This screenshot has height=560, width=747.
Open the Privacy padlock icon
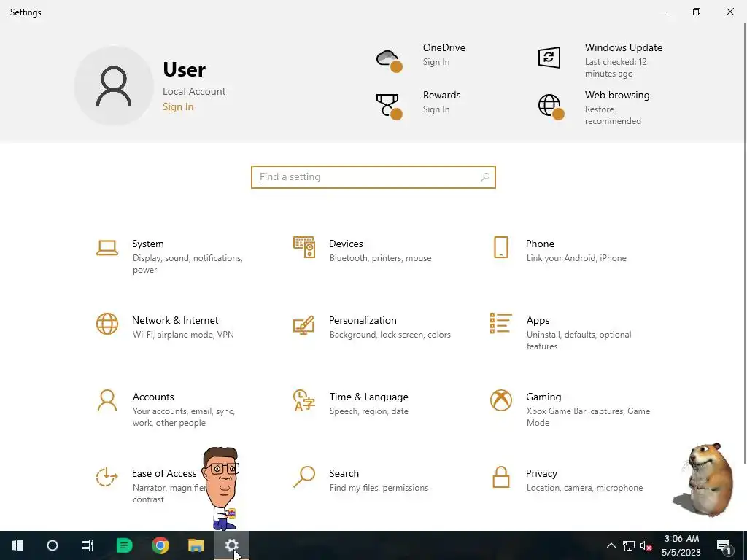coord(500,477)
